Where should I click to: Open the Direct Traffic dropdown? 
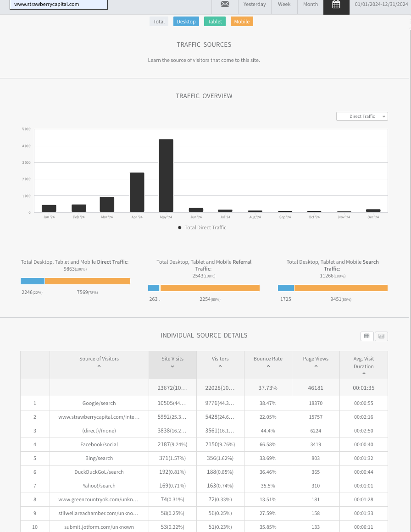362,116
